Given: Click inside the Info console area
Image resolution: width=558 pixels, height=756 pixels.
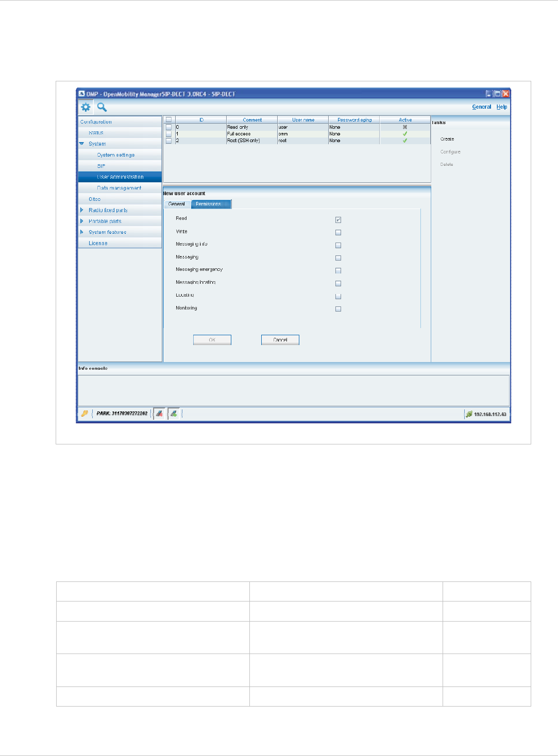Looking at the screenshot, I should point(294,390).
